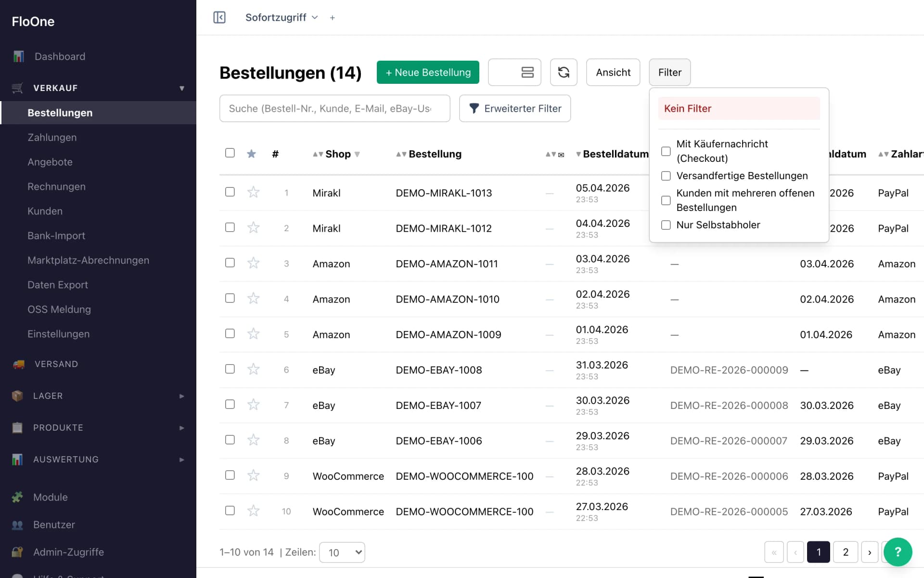Click the Dashboard chart icon in sidebar
924x578 pixels.
[x=18, y=56]
